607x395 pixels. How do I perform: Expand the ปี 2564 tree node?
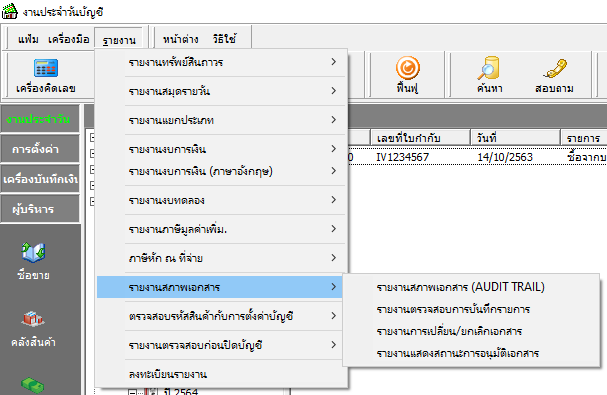(x=133, y=392)
